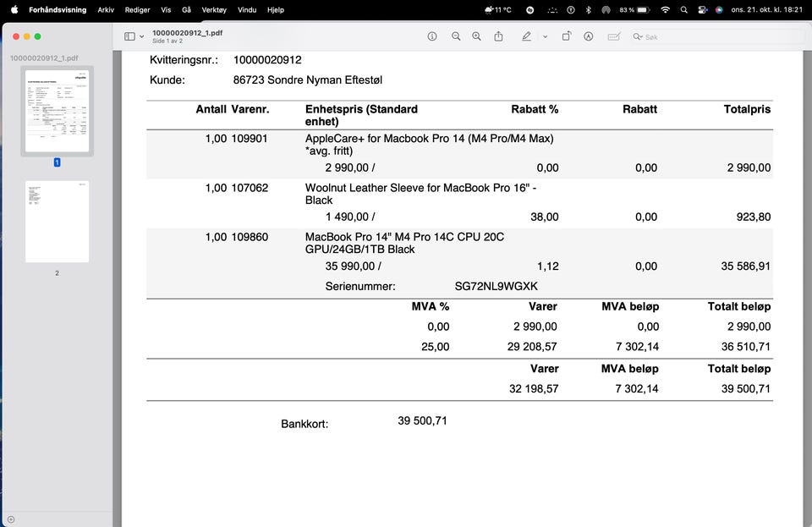Launch Siri from the menu bar
The image size is (812, 527).
pyautogui.click(x=719, y=10)
